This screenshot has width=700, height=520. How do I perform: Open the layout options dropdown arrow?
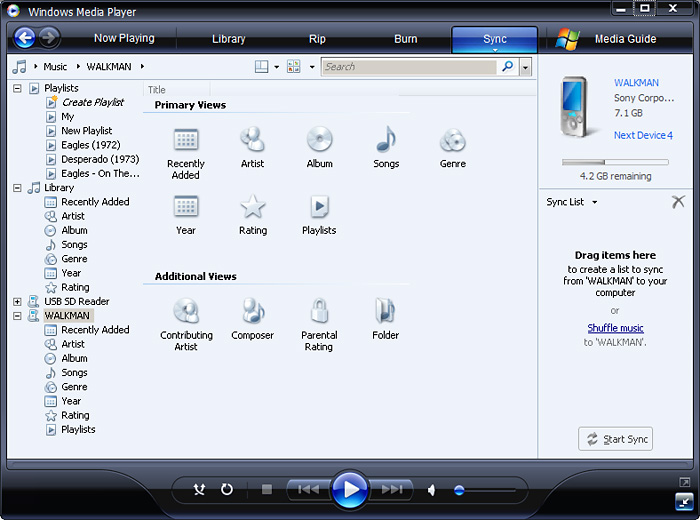click(276, 67)
